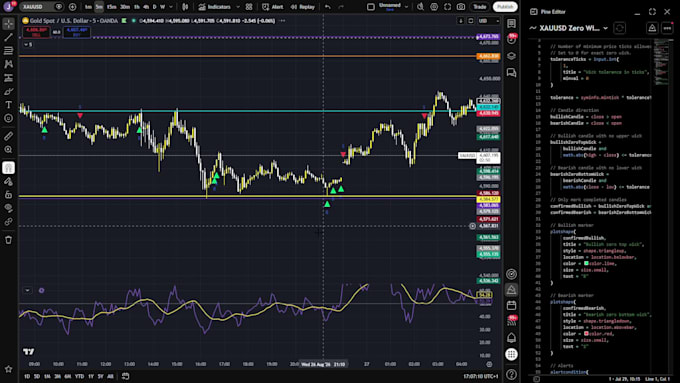Switch to the 15m timeframe
Image resolution: width=680 pixels, height=383 pixels.
point(111,7)
